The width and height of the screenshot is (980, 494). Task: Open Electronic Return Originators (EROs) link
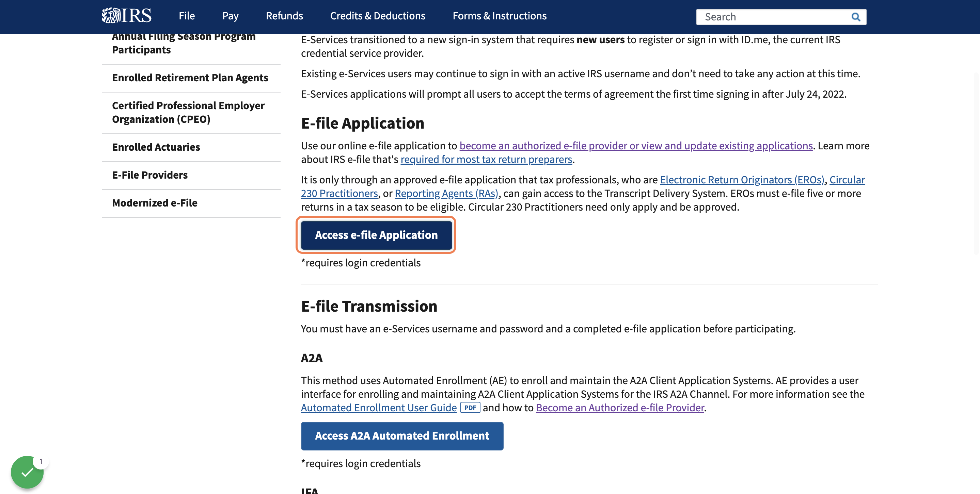(742, 179)
